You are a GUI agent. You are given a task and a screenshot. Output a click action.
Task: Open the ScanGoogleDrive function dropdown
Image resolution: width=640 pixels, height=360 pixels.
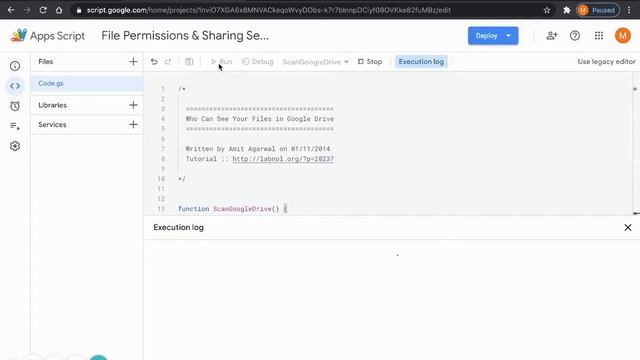[x=316, y=62]
